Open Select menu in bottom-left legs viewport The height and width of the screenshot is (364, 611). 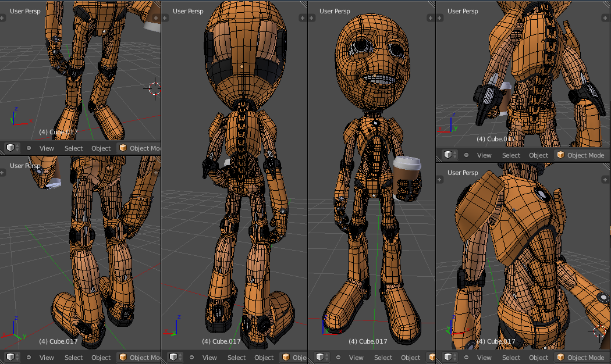coord(74,358)
